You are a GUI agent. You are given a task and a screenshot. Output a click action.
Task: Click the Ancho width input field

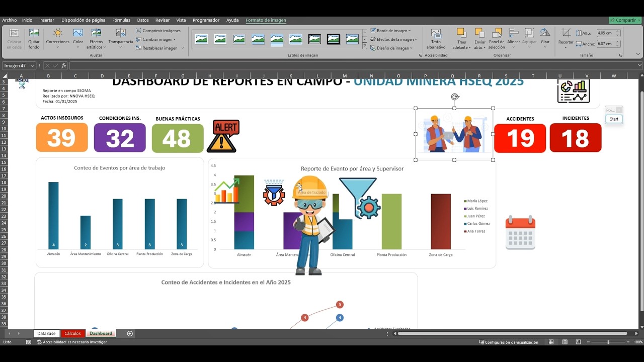pos(606,44)
